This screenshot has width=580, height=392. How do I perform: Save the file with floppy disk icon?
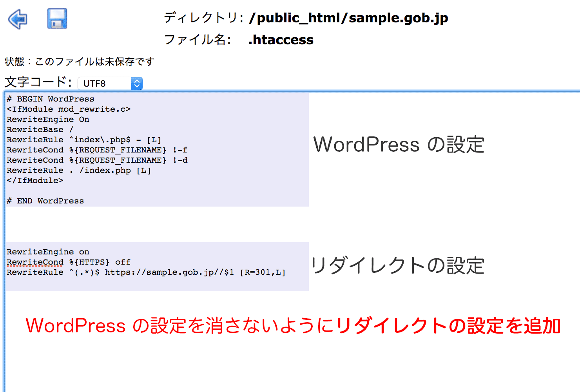click(x=57, y=18)
